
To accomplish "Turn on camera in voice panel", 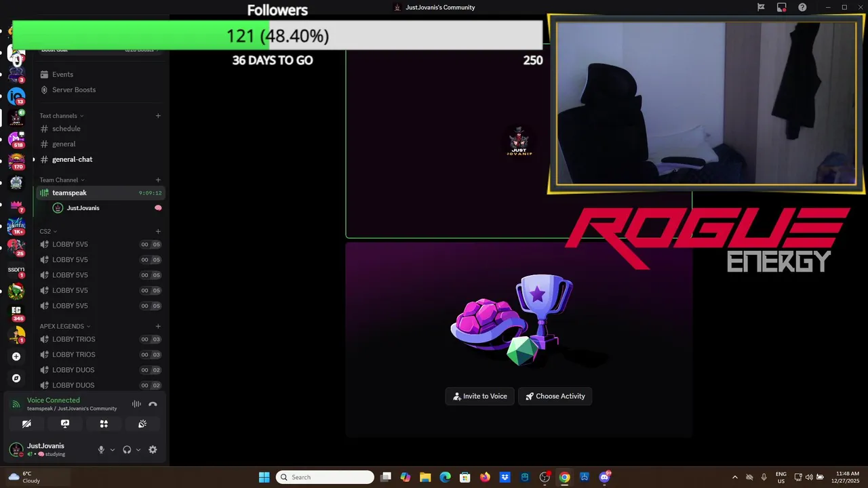I will pos(26,424).
